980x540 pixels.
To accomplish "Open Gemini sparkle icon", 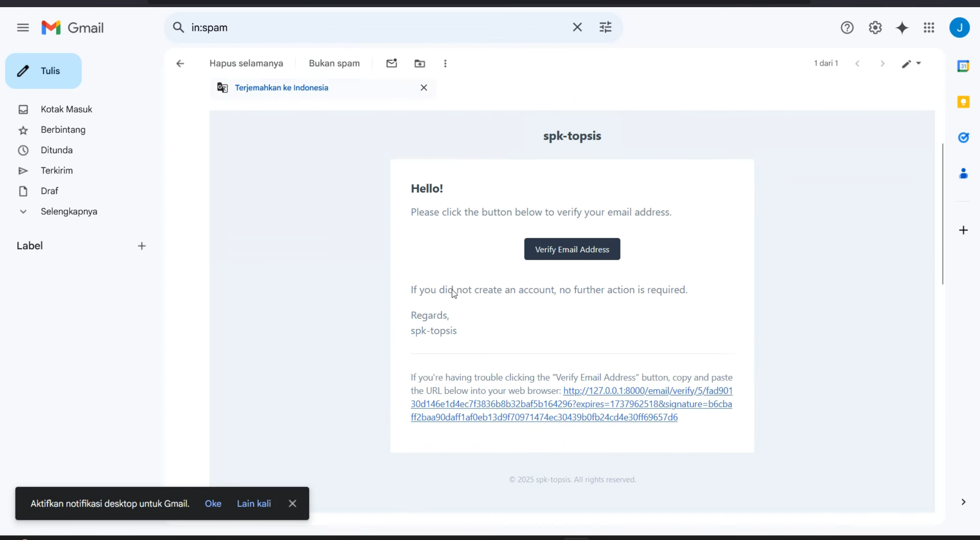I will [x=902, y=28].
